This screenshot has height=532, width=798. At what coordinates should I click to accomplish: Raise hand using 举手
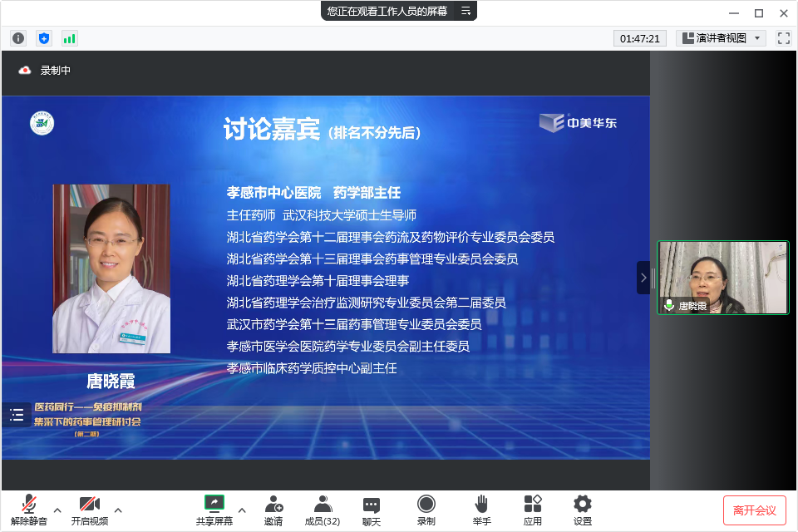(x=481, y=510)
